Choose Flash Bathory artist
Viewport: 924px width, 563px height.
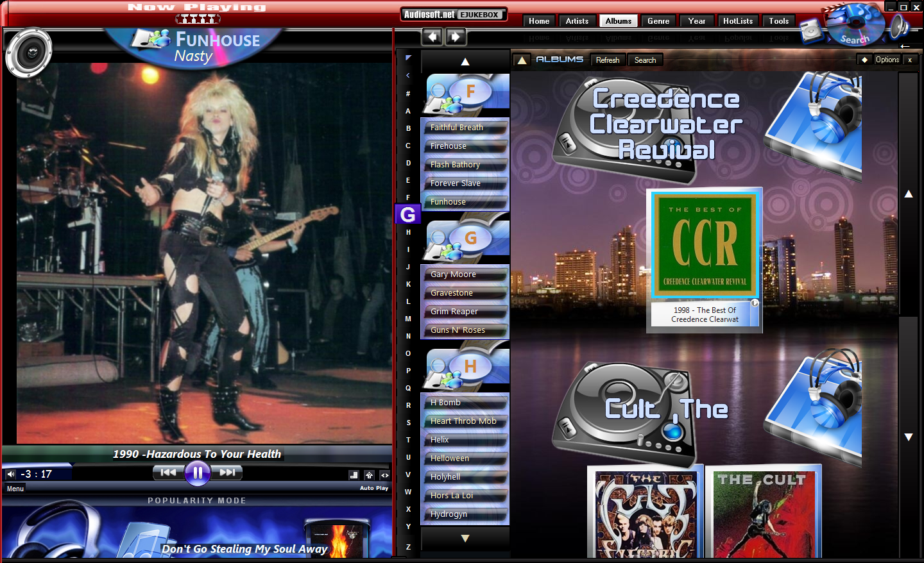tap(465, 165)
